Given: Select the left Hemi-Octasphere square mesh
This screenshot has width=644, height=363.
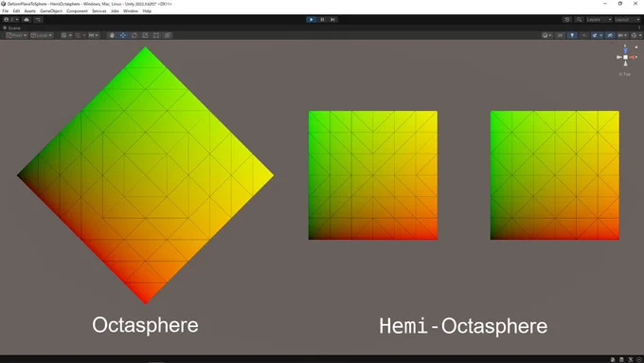Looking at the screenshot, I should pyautogui.click(x=373, y=175).
